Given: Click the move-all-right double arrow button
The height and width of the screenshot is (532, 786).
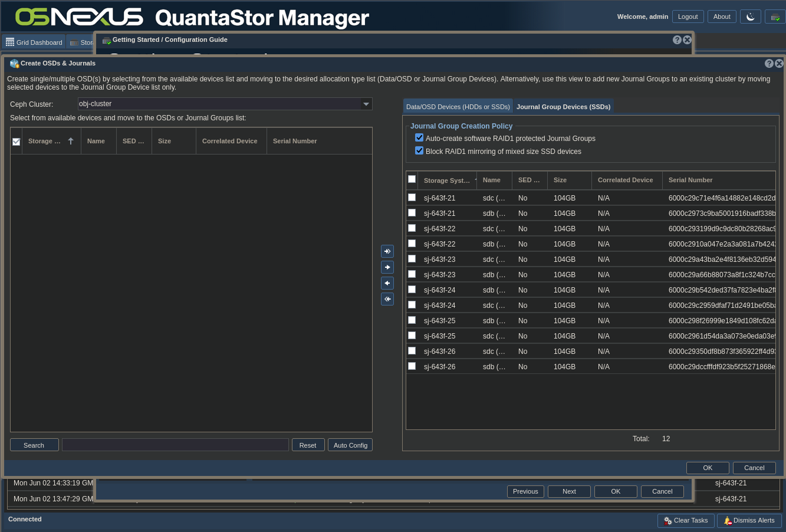Looking at the screenshot, I should coord(387,251).
